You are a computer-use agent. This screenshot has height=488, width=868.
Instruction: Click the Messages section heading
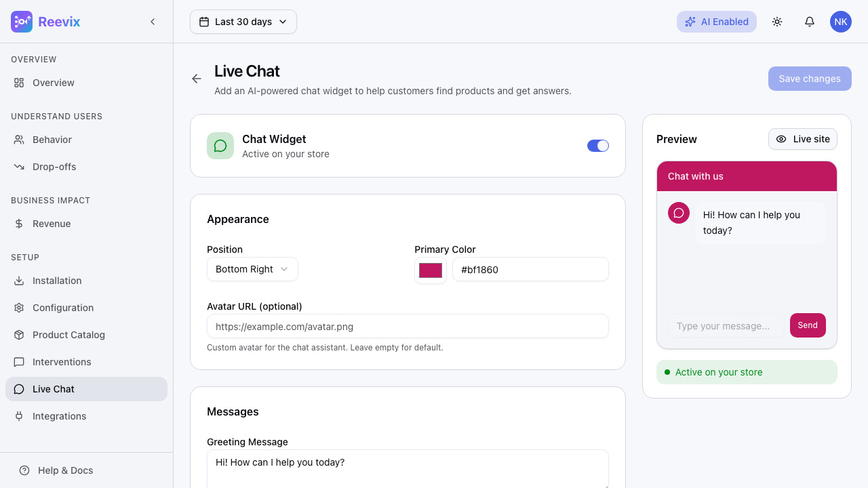click(x=233, y=411)
